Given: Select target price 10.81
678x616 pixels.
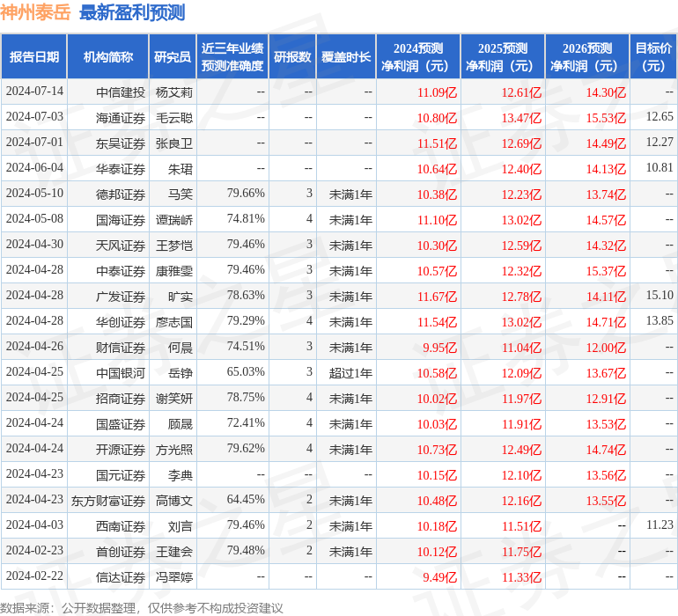Looking at the screenshot, I should 660,168.
